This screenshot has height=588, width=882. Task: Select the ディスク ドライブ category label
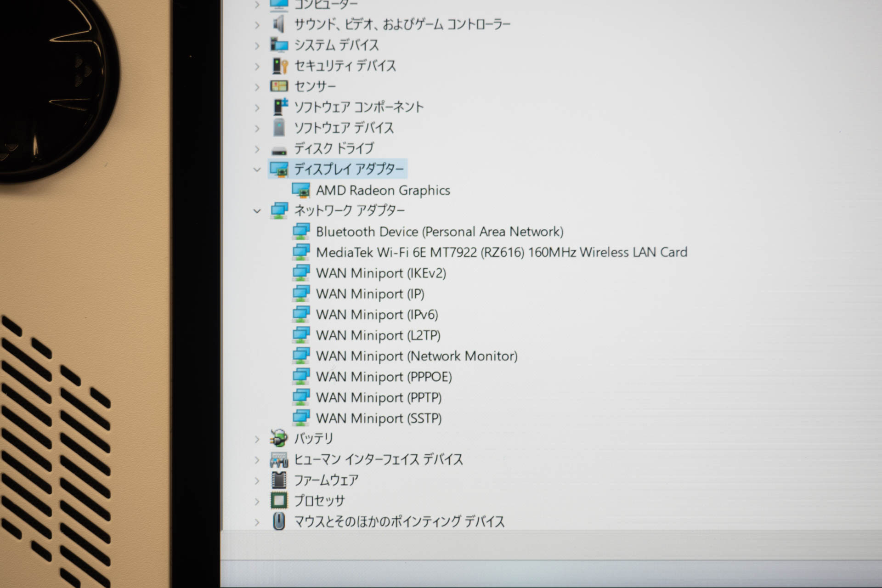tap(334, 148)
